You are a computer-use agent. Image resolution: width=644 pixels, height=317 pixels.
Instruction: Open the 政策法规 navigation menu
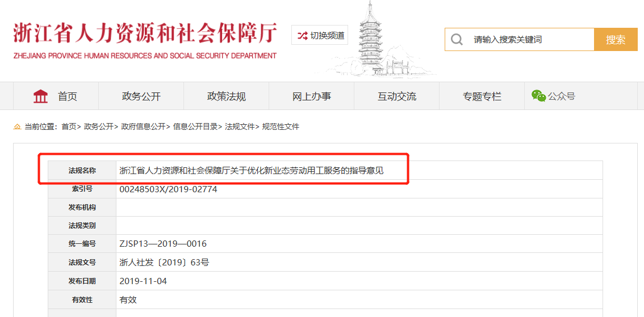(226, 96)
